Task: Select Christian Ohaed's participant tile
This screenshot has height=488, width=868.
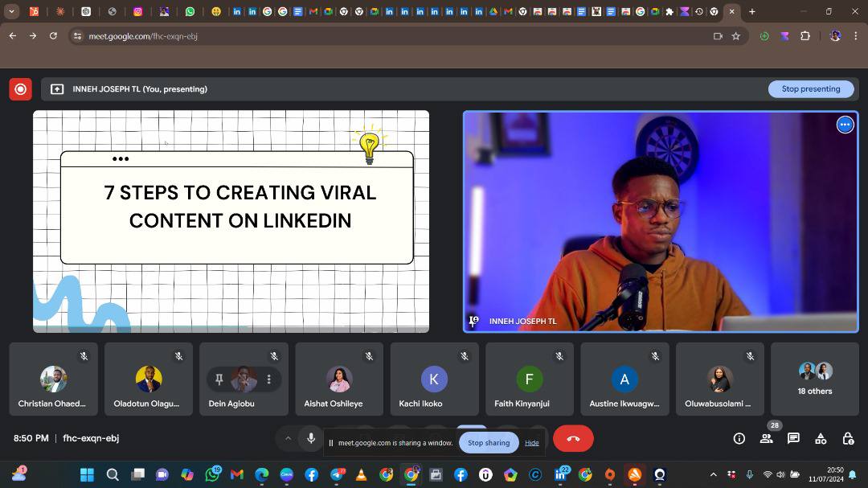Action: pyautogui.click(x=53, y=379)
